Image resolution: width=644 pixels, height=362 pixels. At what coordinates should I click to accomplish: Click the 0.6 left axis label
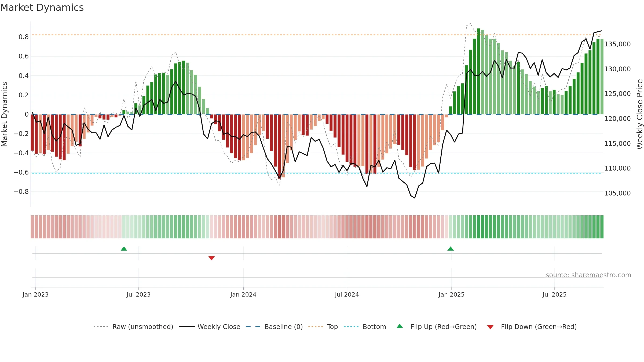[x=24, y=56]
